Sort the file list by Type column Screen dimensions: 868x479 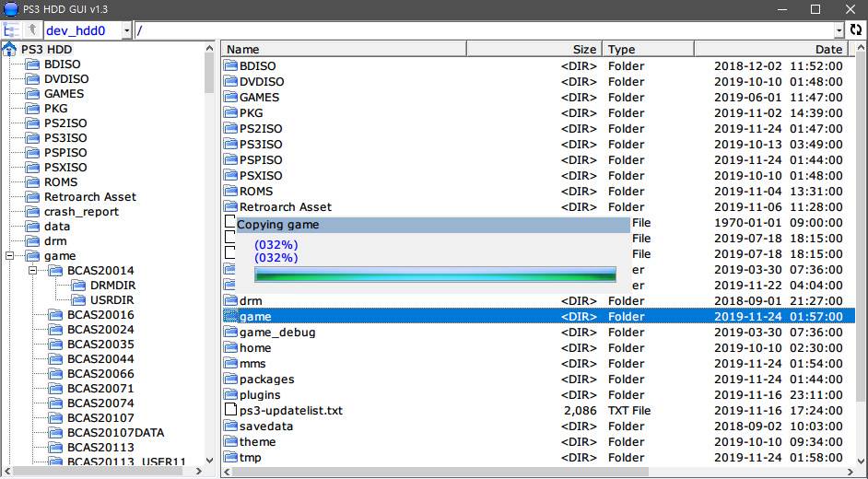[648, 49]
